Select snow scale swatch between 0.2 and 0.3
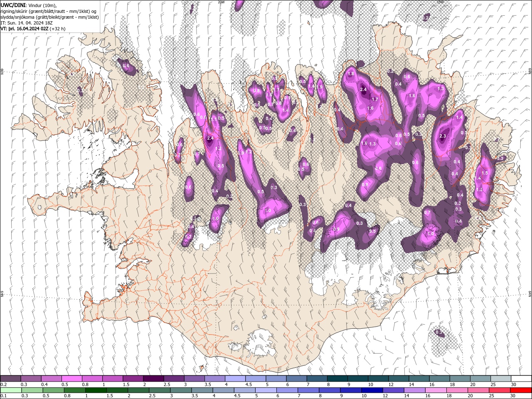This screenshot has height=399, width=532. pyautogui.click(x=10, y=379)
